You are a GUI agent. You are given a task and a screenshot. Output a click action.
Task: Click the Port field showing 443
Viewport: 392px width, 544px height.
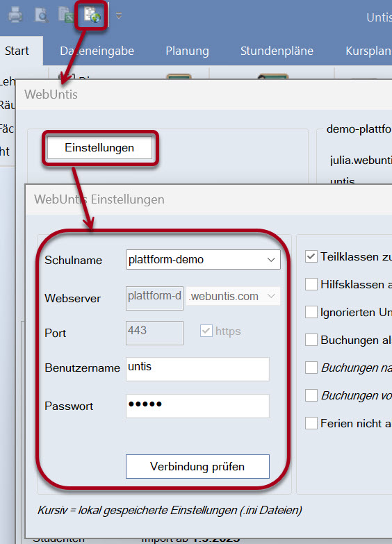[x=154, y=333]
